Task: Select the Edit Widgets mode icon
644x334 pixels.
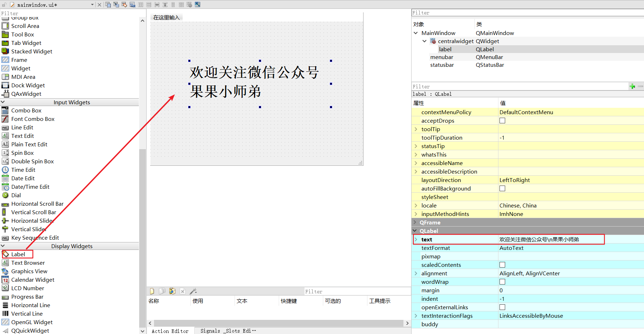Action: [x=108, y=5]
